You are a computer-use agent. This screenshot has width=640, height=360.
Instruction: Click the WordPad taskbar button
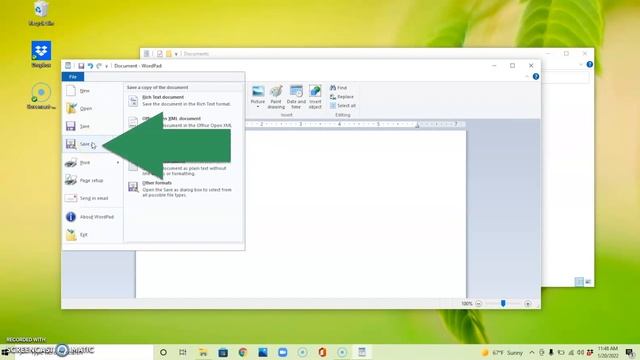[x=362, y=352]
